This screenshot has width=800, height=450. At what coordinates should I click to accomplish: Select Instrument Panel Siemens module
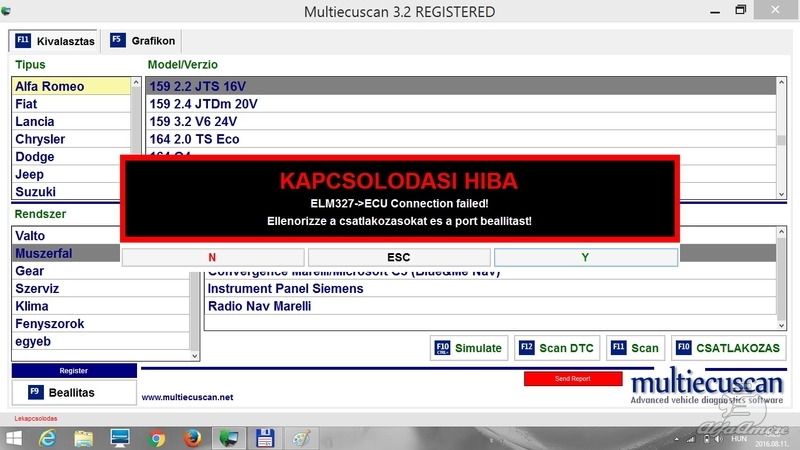pos(490,289)
